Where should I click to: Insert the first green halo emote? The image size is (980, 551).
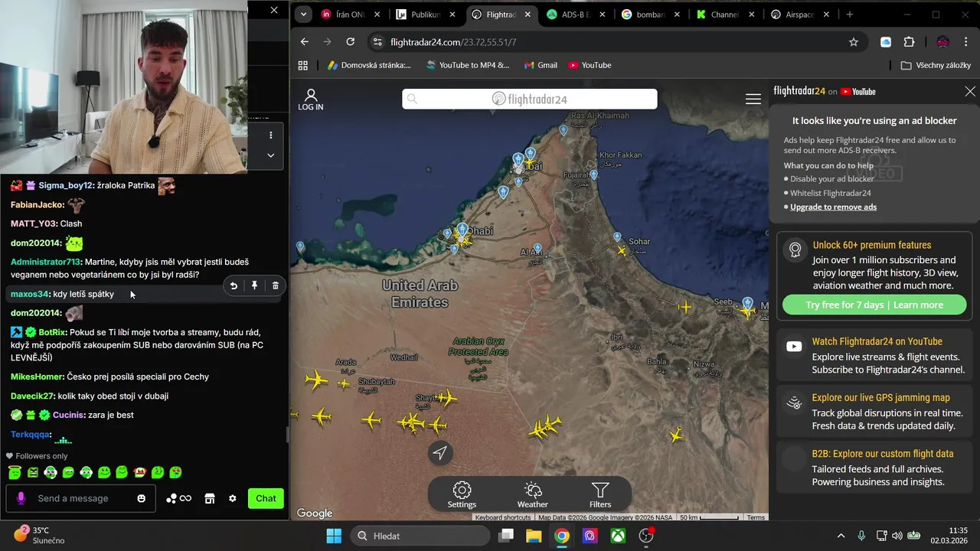(x=15, y=473)
